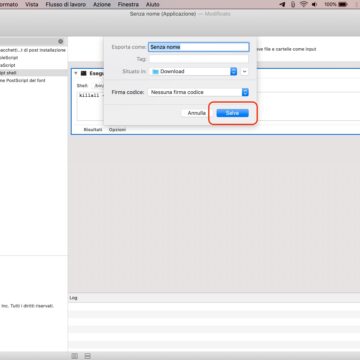Open the Aiuto menu

coord(152,4)
